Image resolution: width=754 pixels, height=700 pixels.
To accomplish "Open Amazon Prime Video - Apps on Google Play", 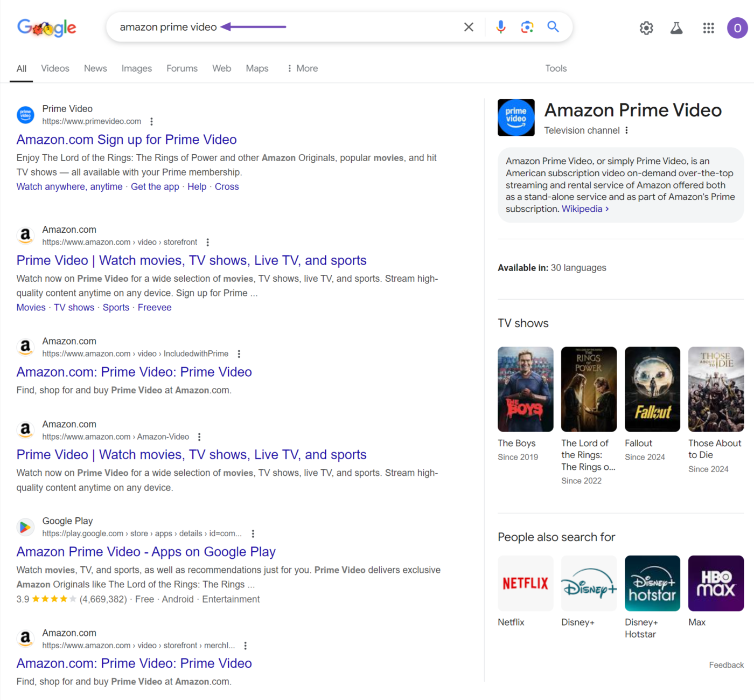I will pyautogui.click(x=146, y=552).
